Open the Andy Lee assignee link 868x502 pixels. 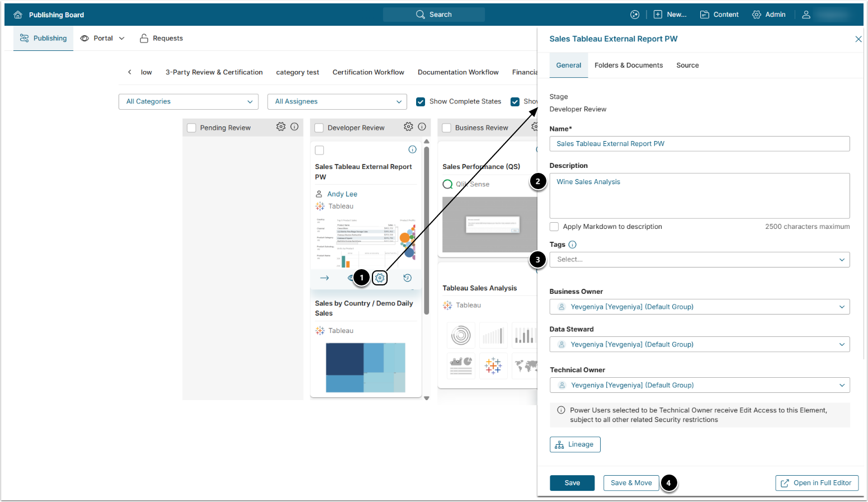pyautogui.click(x=342, y=194)
